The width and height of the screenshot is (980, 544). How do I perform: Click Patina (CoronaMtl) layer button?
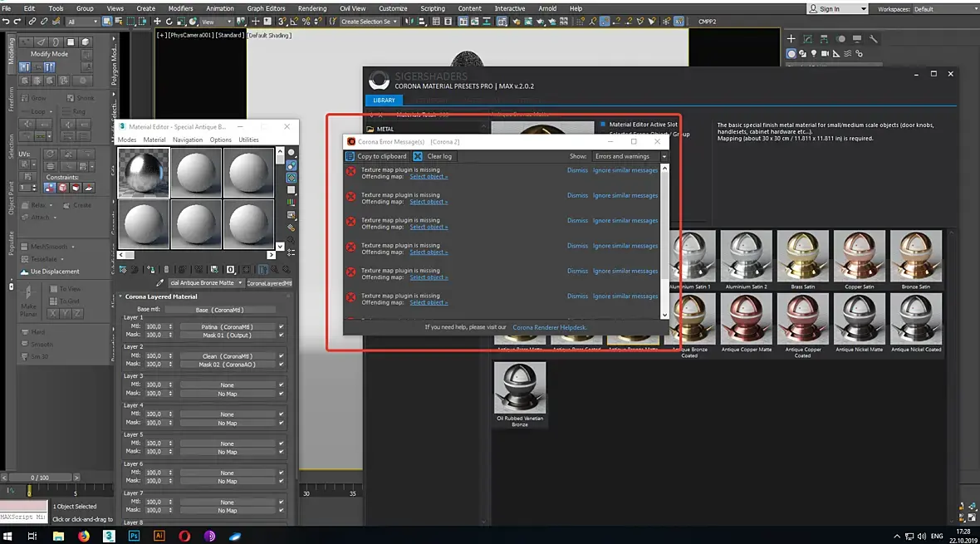[x=227, y=326]
